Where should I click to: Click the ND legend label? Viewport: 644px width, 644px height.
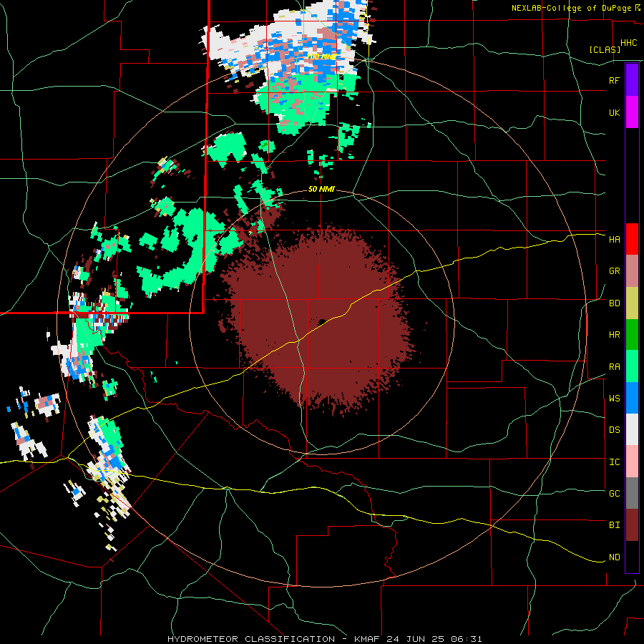tap(614, 557)
